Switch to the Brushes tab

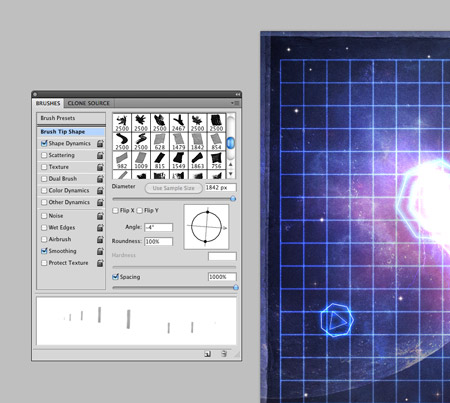coord(48,103)
